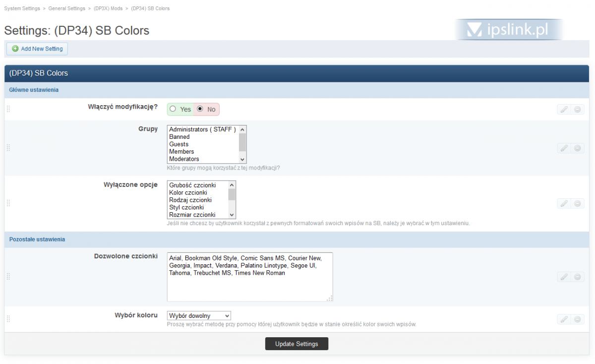The image size is (595, 364).
Task: Select No for Włączyć modyfikację
Action: [x=200, y=109]
